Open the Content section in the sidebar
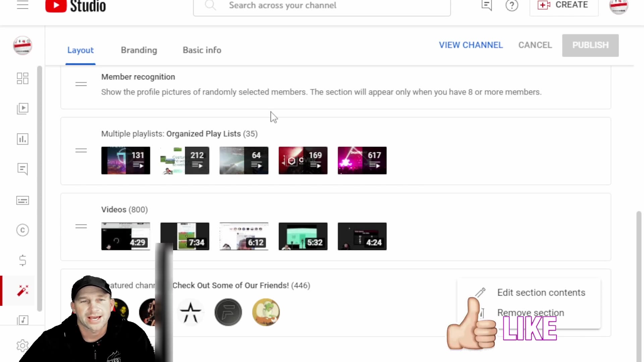Screen dimensions: 644x362 coord(22,108)
